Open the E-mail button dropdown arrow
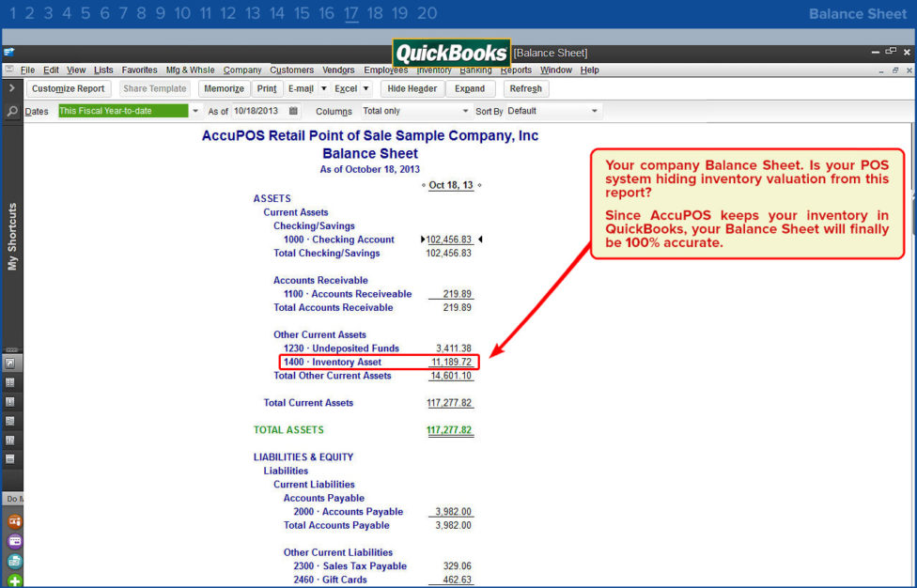 [323, 88]
